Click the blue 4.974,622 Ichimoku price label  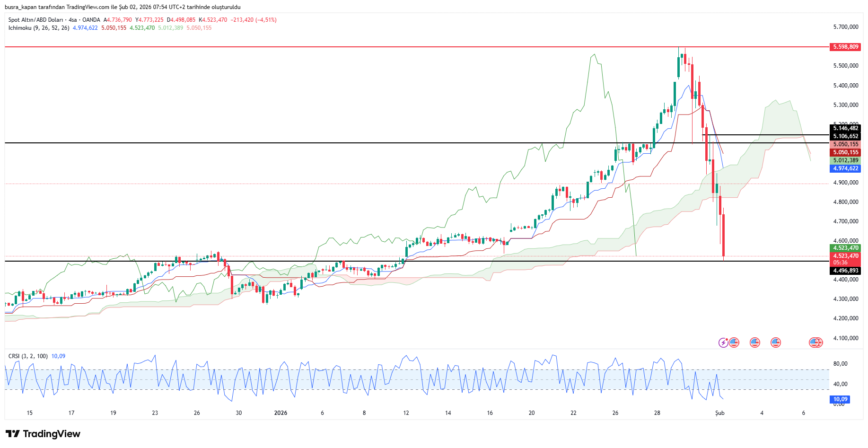845,168
